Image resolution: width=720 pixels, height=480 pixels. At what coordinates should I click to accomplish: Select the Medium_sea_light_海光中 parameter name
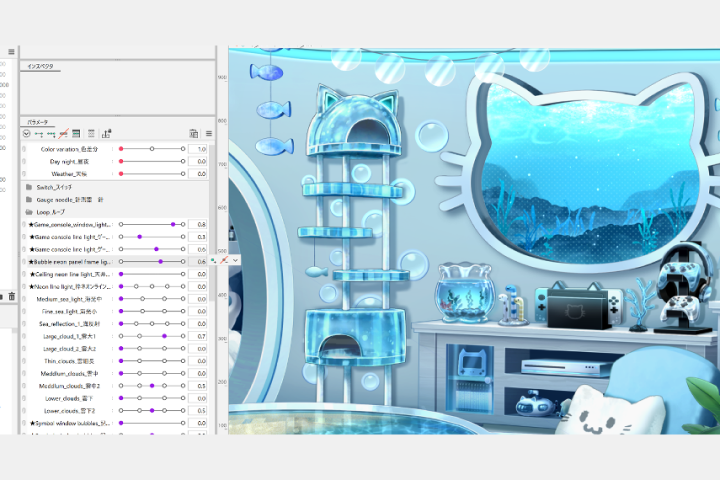(70, 299)
